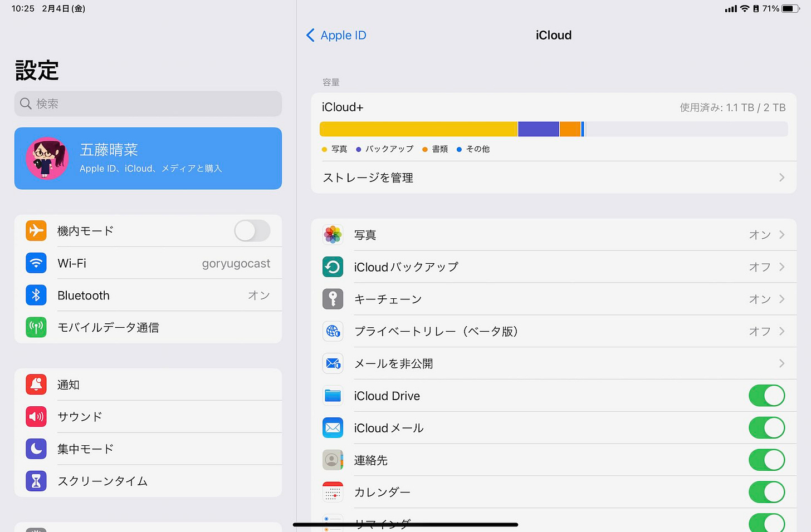Tap 使用済み: 1.1 TB / 2 TB text
Viewport: 811px width, 532px height.
pyautogui.click(x=732, y=107)
